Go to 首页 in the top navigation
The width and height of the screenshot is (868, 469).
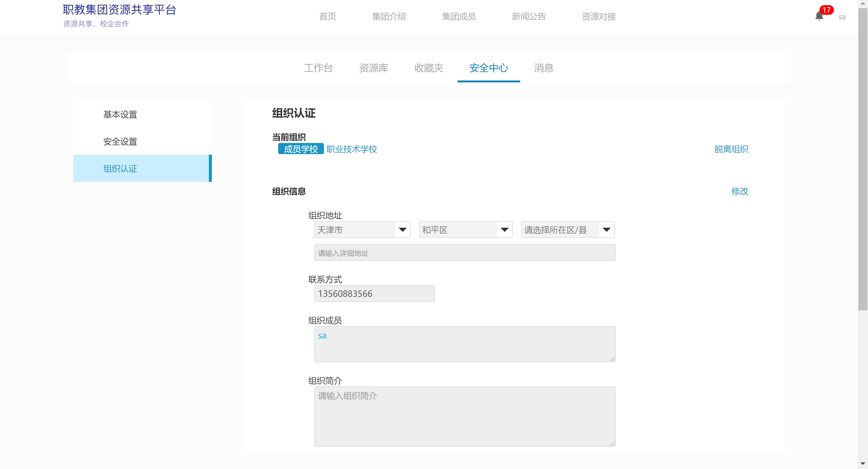click(x=327, y=17)
